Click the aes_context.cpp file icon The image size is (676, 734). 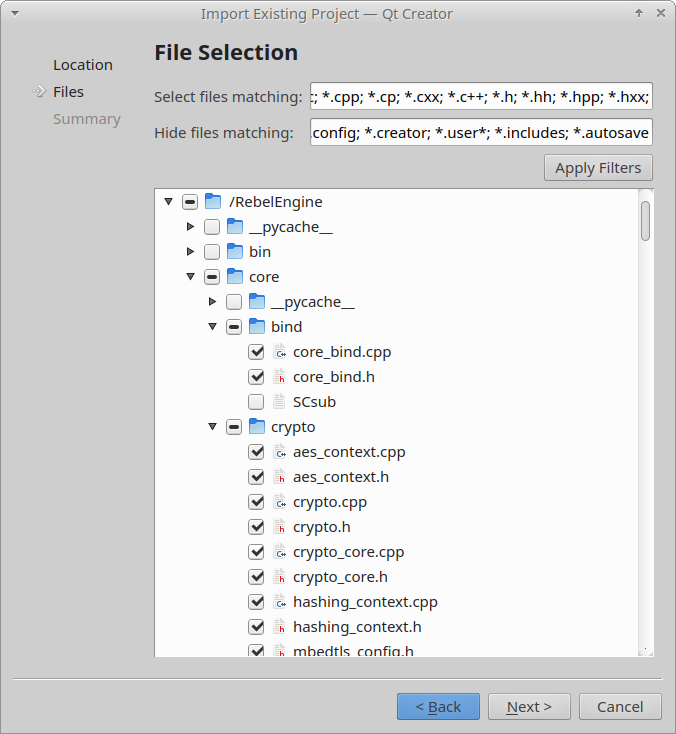(x=279, y=452)
